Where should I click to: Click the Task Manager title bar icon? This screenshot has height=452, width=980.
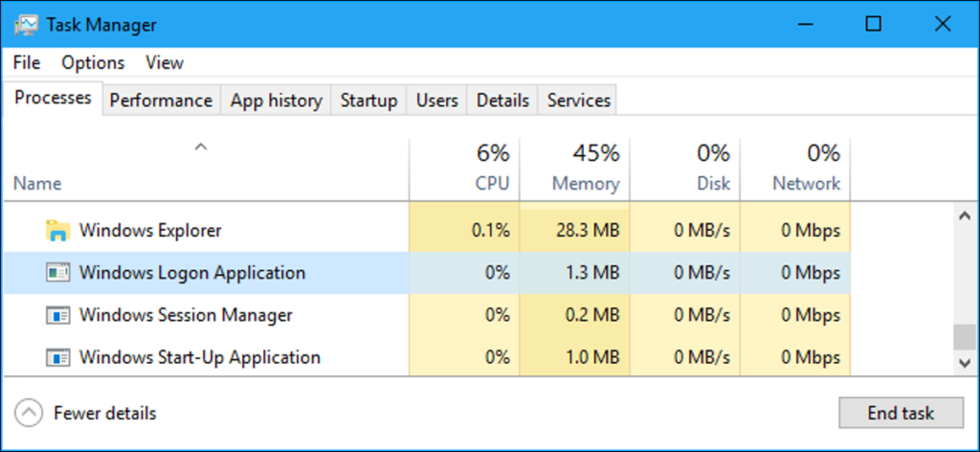(x=27, y=25)
